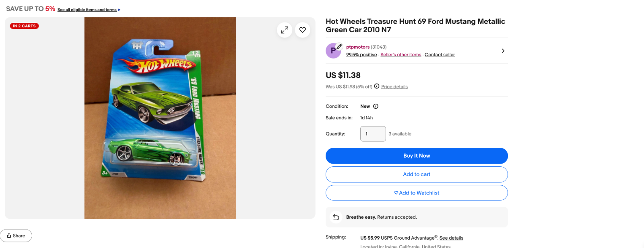Click the price details info icon
Screen dimensions: 644x248
point(377,86)
